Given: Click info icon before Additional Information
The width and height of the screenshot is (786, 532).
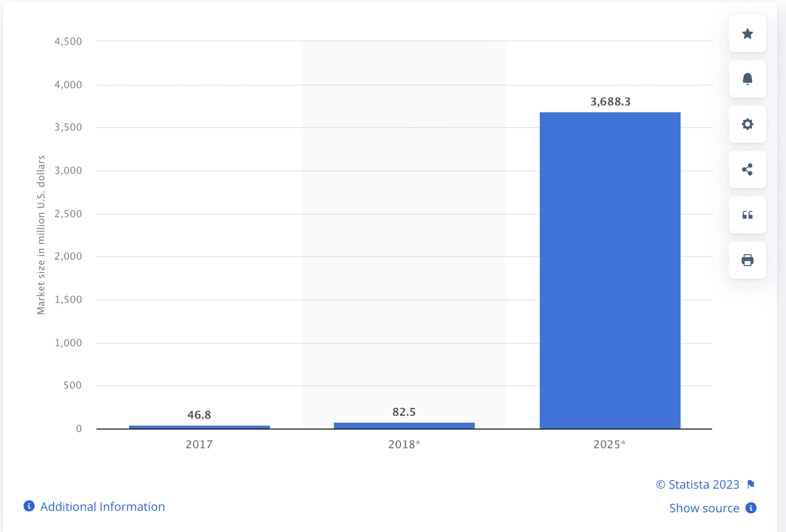Looking at the screenshot, I should [29, 506].
